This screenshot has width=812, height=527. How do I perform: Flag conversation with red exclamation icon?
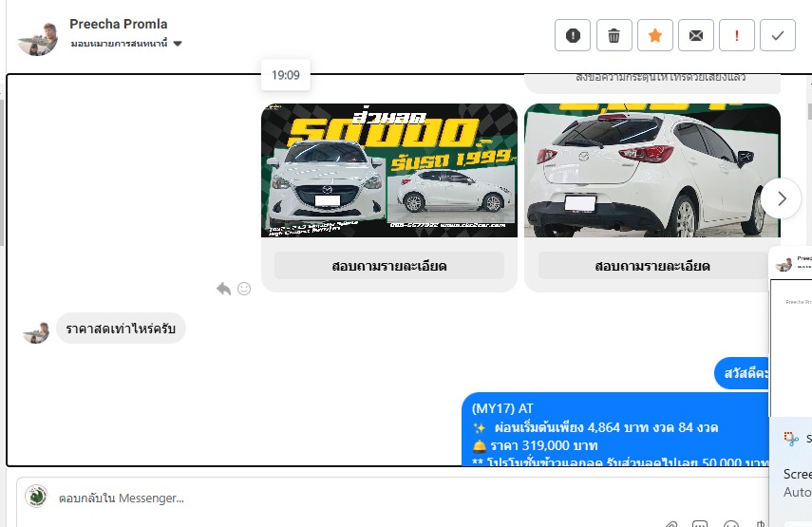click(736, 35)
